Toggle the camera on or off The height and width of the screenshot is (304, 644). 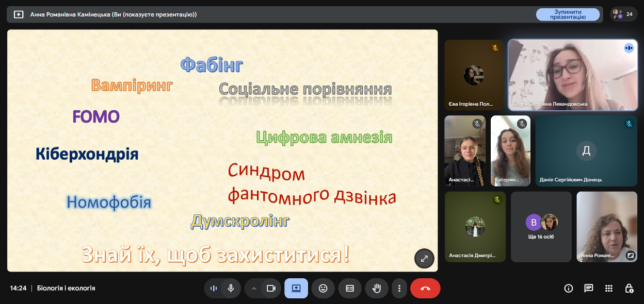point(271,289)
